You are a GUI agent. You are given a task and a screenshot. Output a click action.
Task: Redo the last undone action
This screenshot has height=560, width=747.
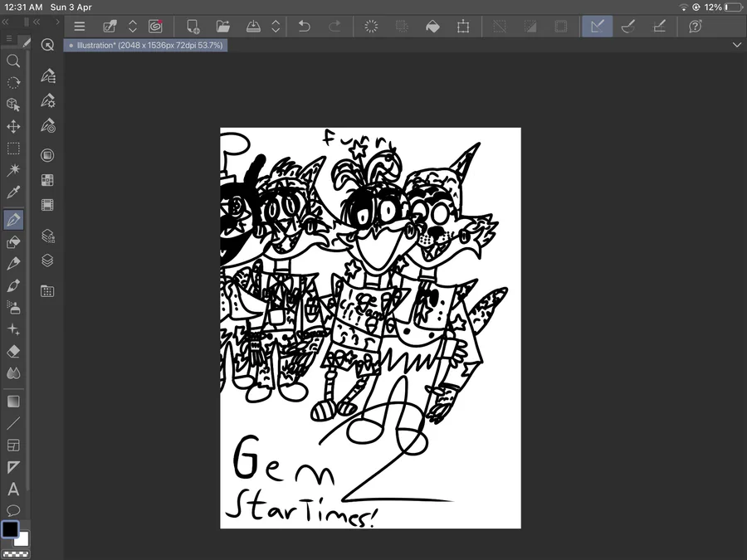point(335,27)
